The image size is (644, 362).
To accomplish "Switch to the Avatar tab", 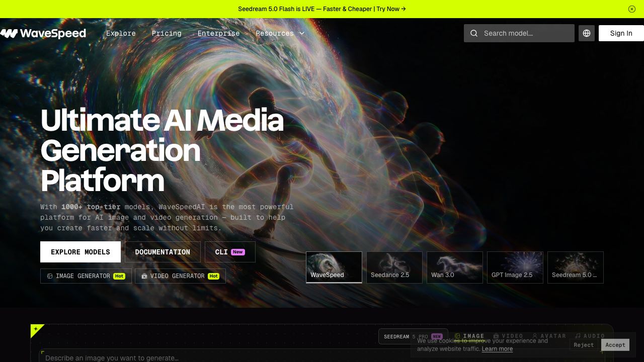I will [549, 336].
